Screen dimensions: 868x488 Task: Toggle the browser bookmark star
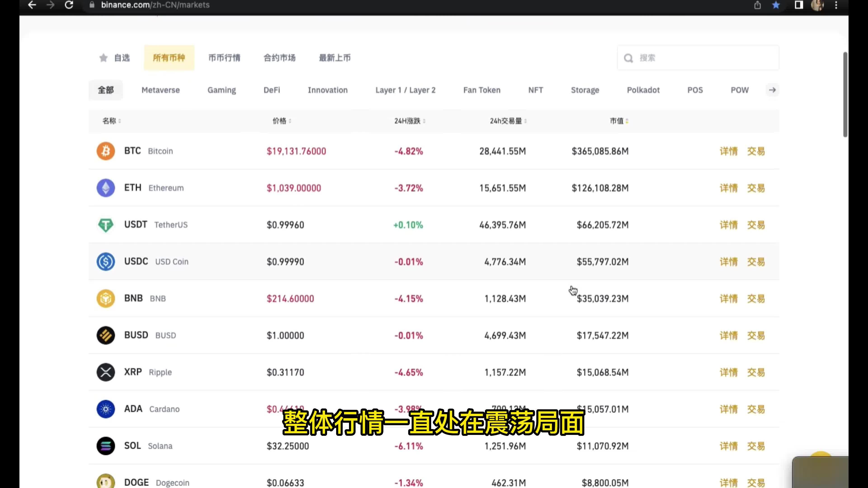pyautogui.click(x=776, y=5)
